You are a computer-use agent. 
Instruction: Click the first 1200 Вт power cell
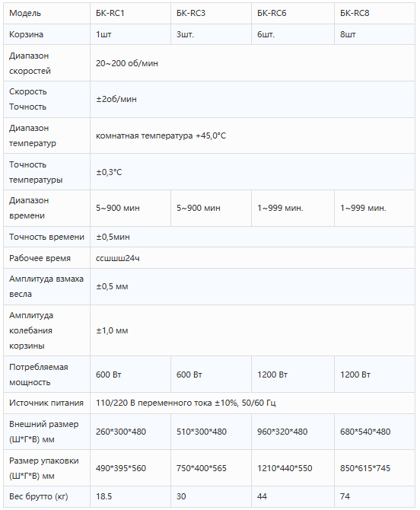coord(293,375)
